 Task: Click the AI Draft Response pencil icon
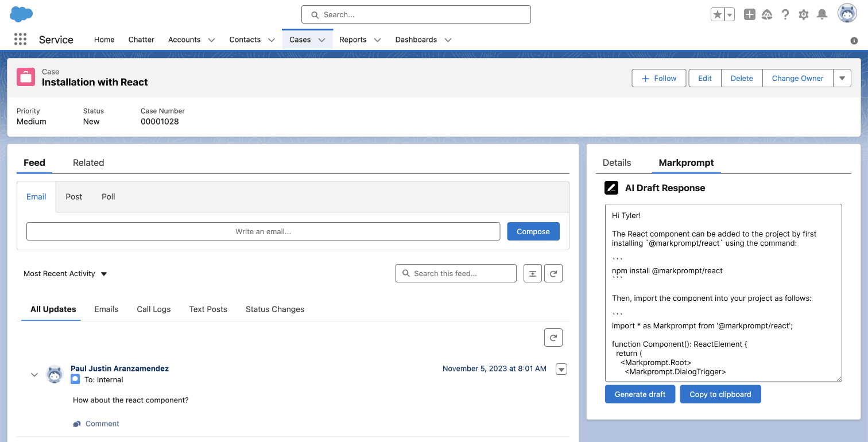[x=611, y=188]
